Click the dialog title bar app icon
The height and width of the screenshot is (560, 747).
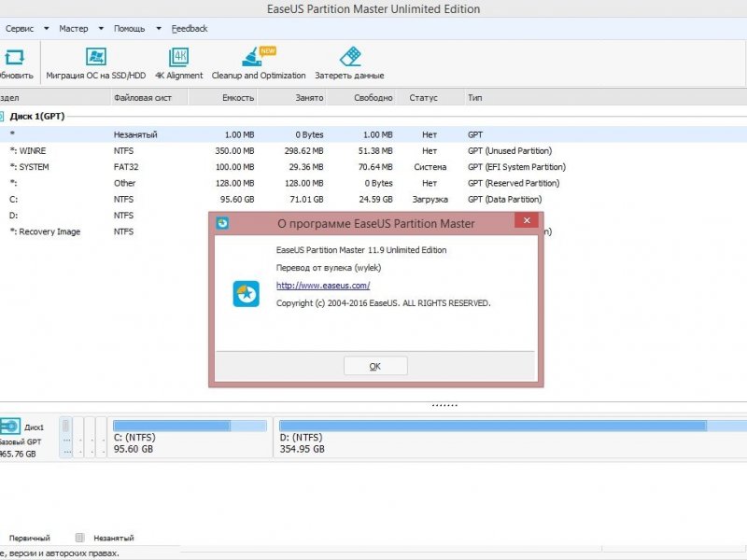pyautogui.click(x=222, y=223)
